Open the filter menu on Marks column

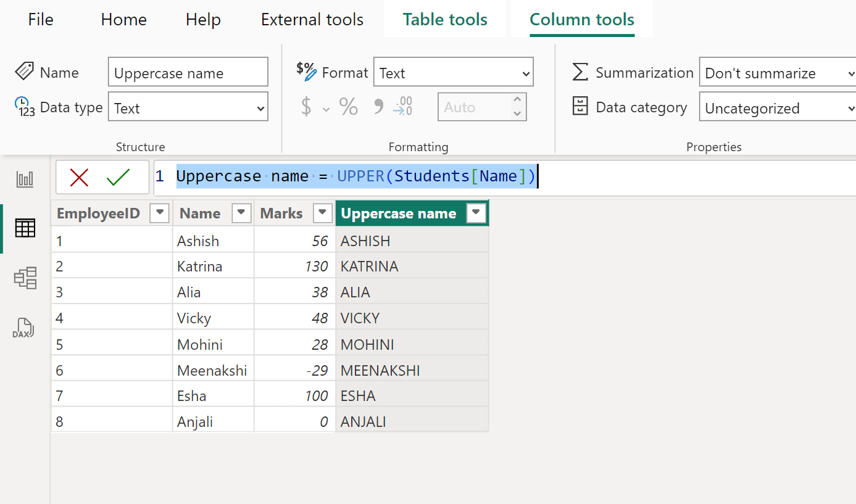pyautogui.click(x=322, y=213)
